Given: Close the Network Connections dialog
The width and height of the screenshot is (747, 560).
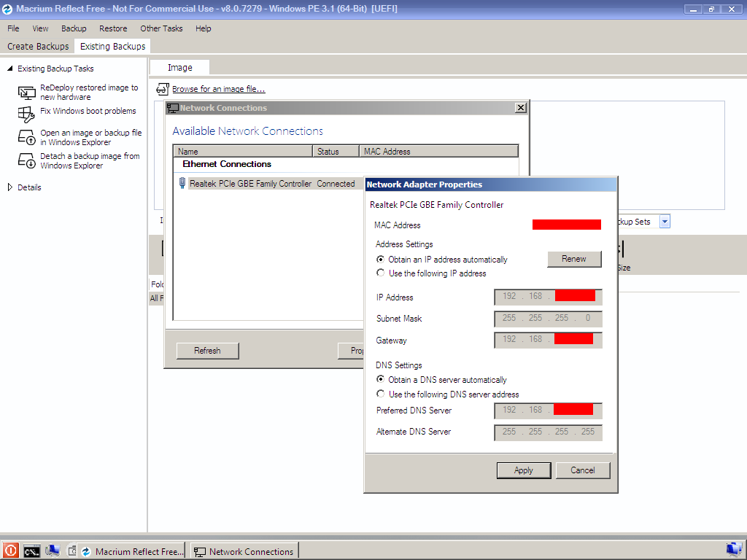Looking at the screenshot, I should pyautogui.click(x=521, y=108).
